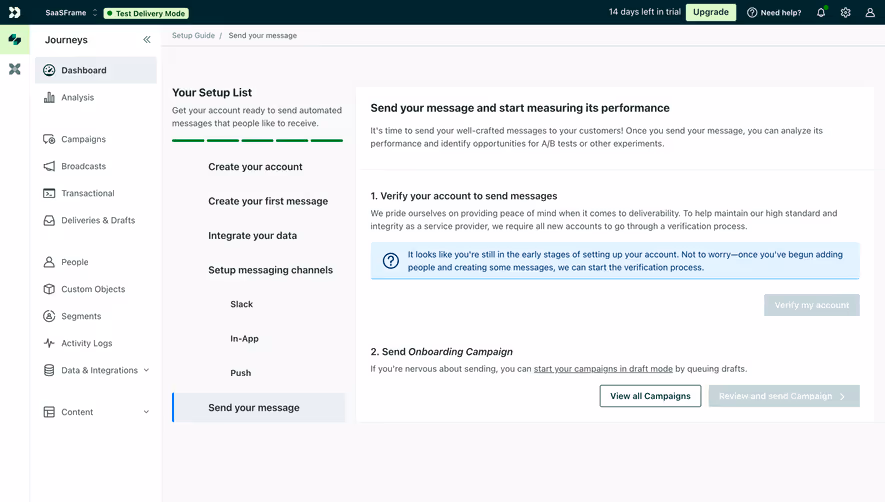
Task: Click the Data & Integrations database icon
Action: 49,370
